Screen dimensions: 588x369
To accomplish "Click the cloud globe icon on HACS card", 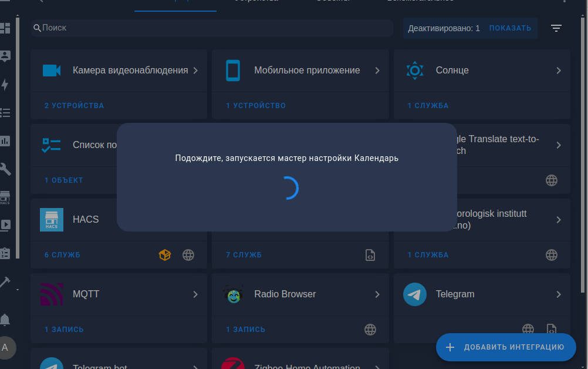I will point(188,255).
